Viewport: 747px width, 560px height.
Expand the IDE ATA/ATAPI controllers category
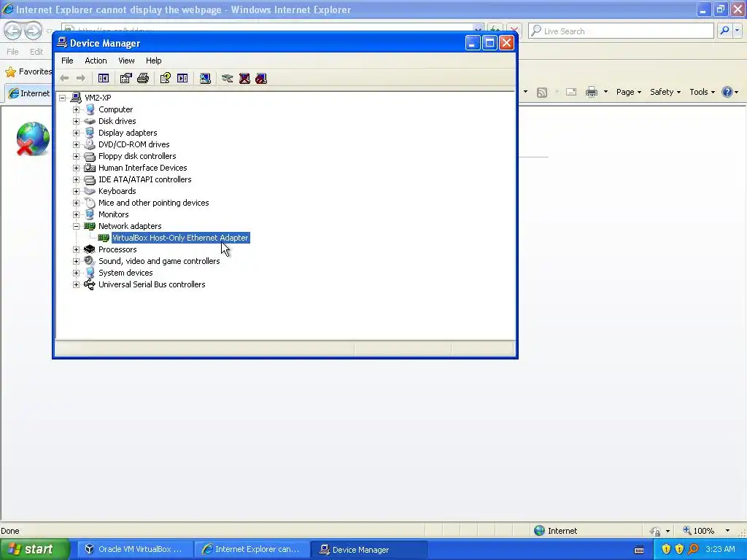coord(76,179)
